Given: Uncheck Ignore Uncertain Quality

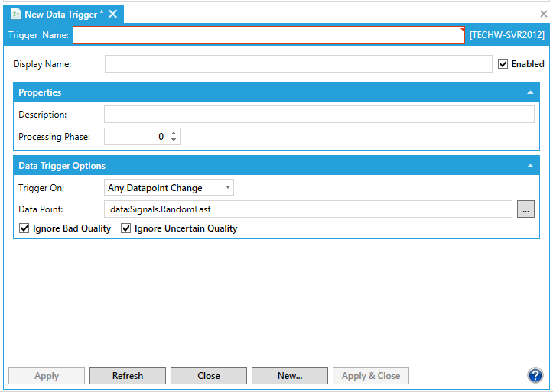Looking at the screenshot, I should click(126, 228).
